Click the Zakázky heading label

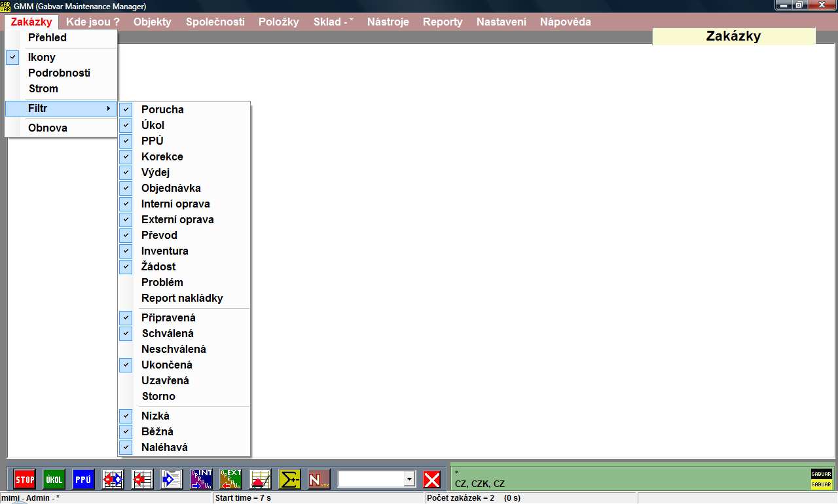(733, 36)
